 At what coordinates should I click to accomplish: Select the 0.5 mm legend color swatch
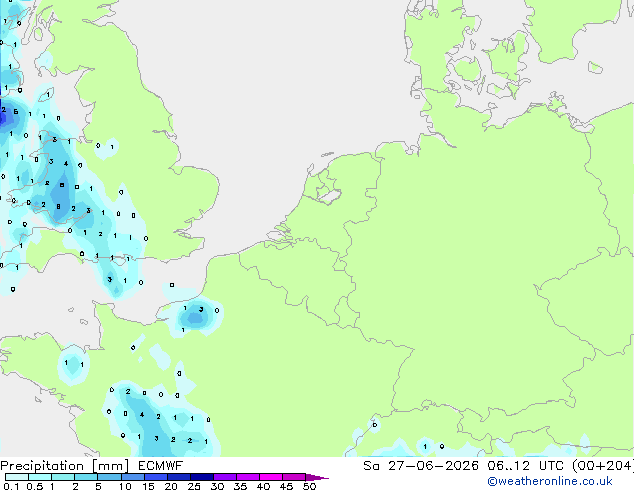pyautogui.click(x=40, y=477)
